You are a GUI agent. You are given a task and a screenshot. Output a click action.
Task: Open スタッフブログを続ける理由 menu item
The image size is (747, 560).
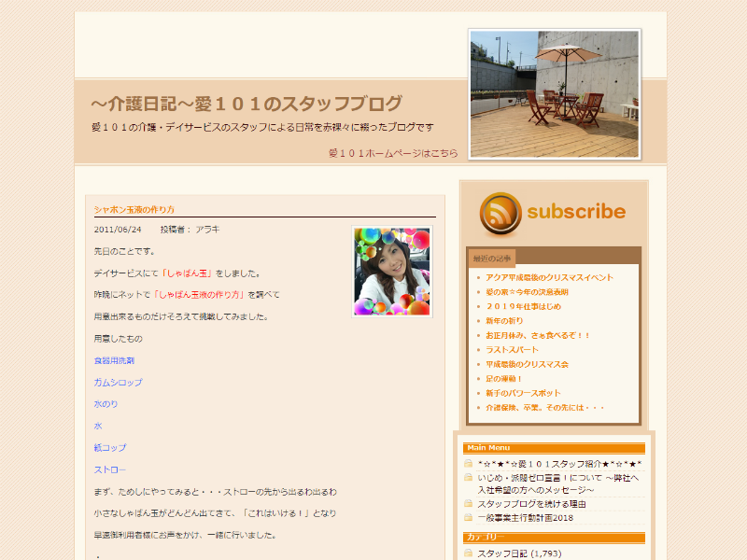pos(531,504)
